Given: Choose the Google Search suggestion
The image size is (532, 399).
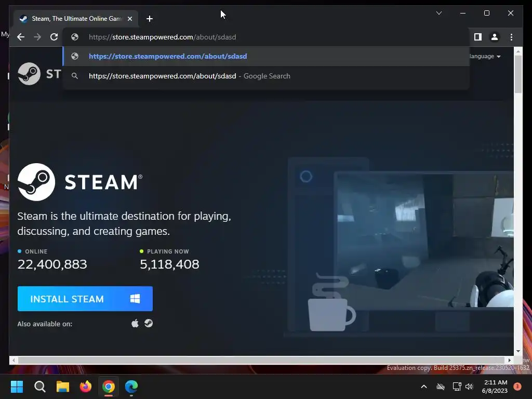Looking at the screenshot, I should [x=266, y=76].
